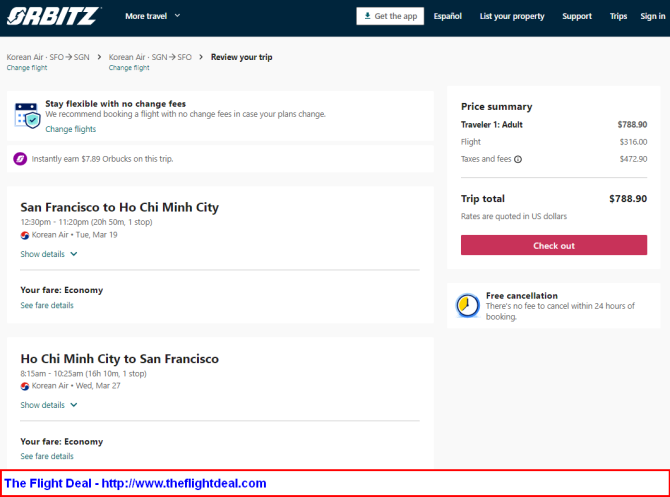Click Change flight under SGN to SFO

pyautogui.click(x=129, y=68)
